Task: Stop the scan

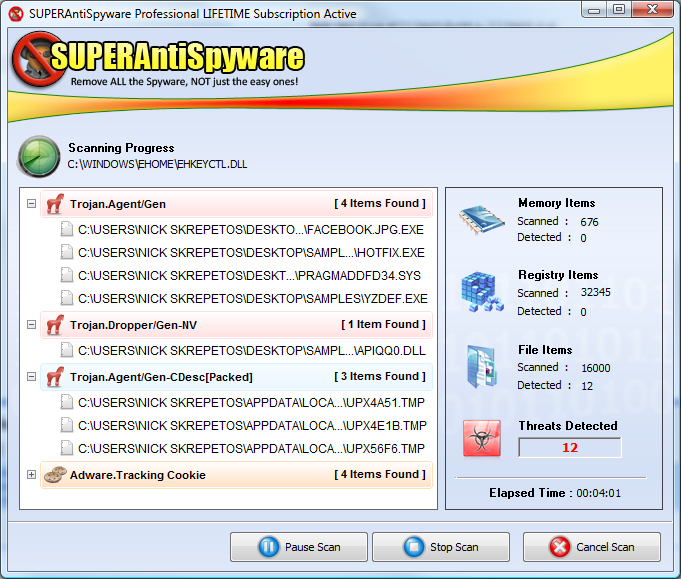Action: coord(441,547)
